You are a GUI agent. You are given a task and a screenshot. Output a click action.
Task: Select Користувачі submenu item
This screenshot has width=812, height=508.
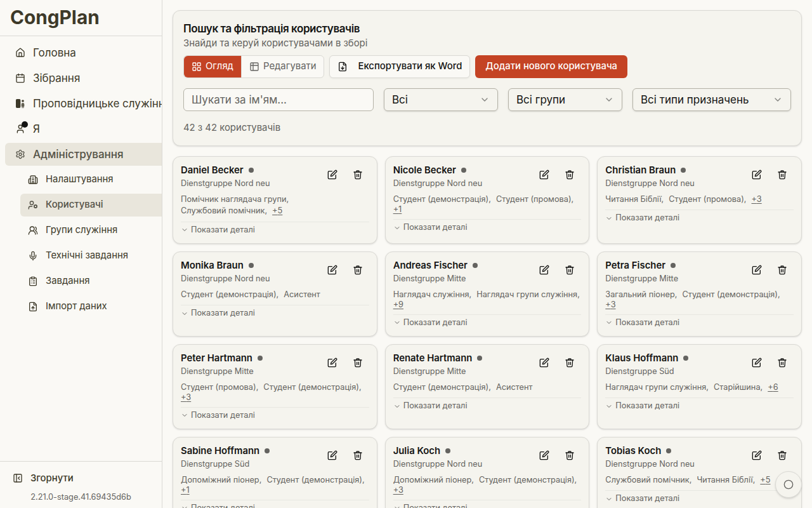coord(91,204)
